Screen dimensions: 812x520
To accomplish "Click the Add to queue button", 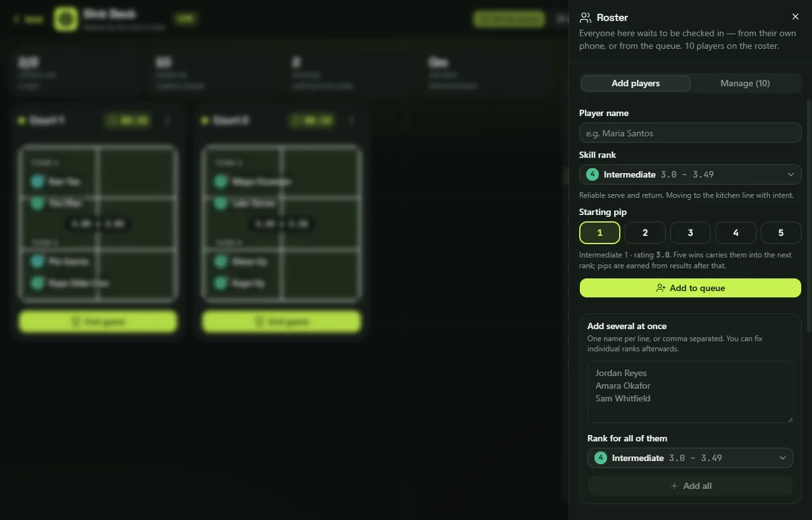I will (x=690, y=288).
